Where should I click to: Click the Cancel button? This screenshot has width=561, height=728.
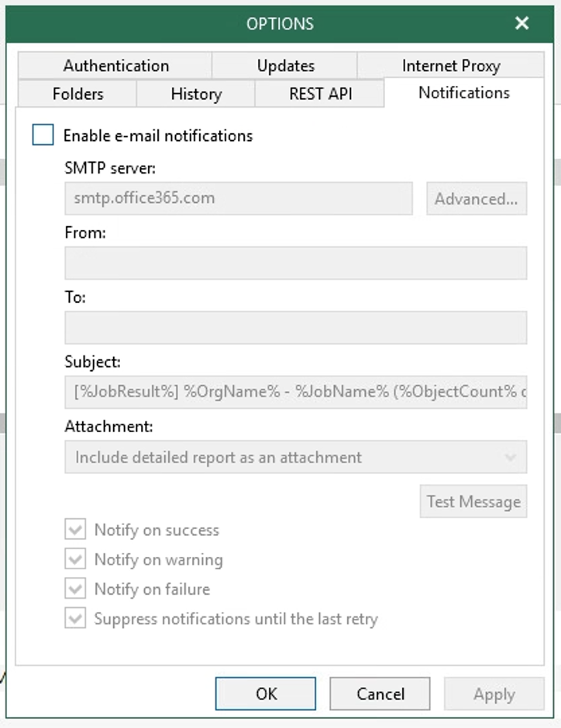pyautogui.click(x=380, y=694)
